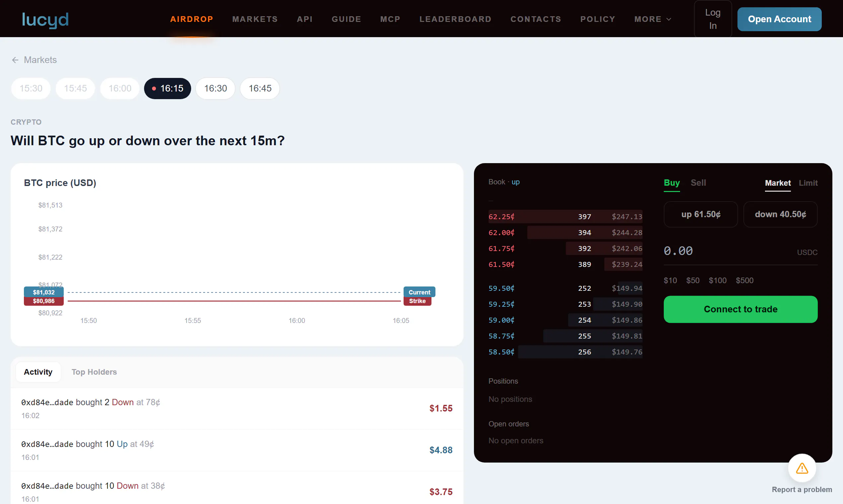Image resolution: width=843 pixels, height=504 pixels.
Task: Select the live 16:15 time slot
Action: pyautogui.click(x=167, y=88)
